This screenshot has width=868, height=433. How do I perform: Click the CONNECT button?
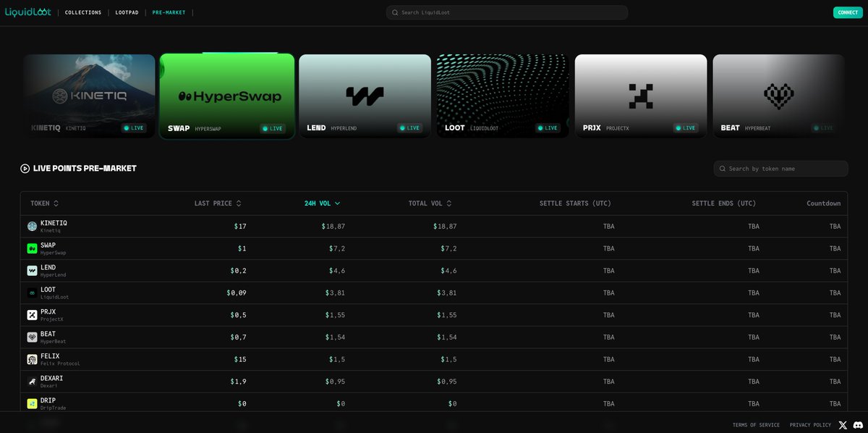pyautogui.click(x=848, y=12)
